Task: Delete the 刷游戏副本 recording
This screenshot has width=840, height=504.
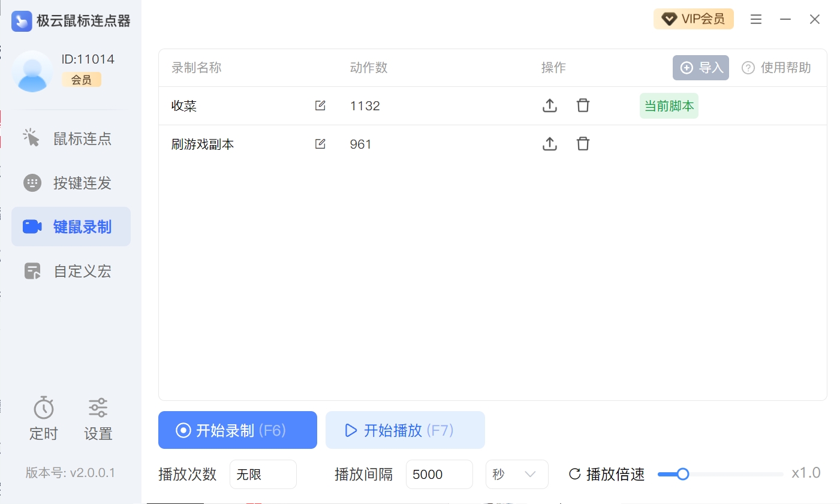Action: [583, 144]
